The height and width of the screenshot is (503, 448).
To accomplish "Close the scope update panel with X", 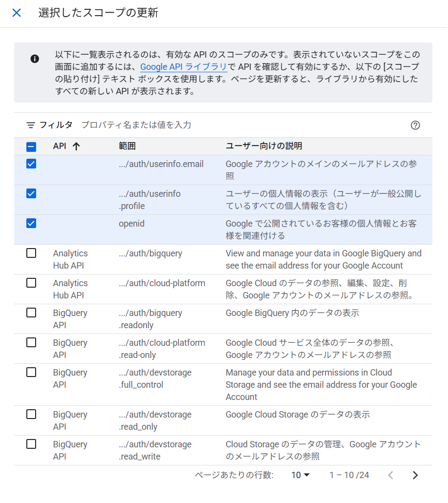I will coord(17,13).
